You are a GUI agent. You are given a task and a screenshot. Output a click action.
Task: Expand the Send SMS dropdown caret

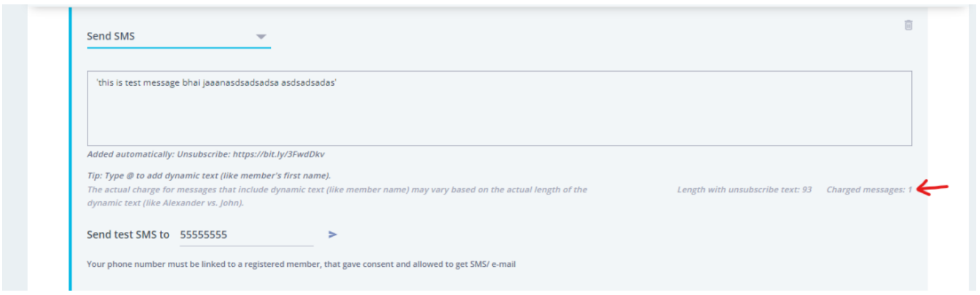[x=261, y=37]
